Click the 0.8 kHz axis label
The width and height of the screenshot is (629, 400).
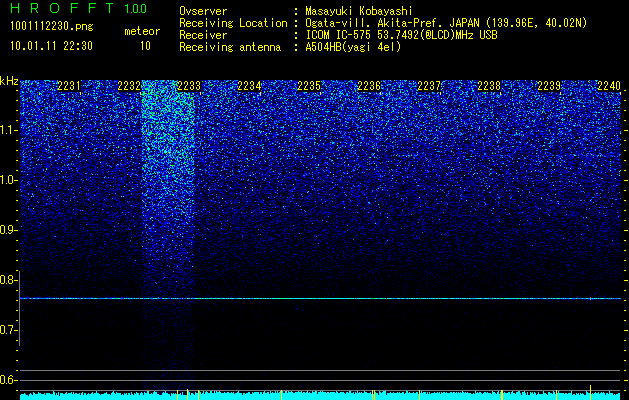[x=9, y=280]
